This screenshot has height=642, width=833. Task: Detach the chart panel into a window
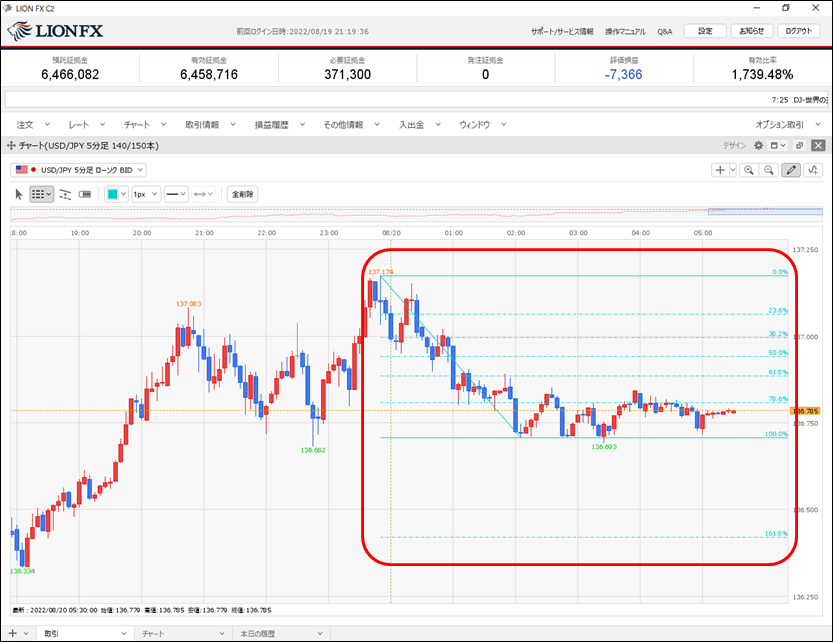pos(799,146)
